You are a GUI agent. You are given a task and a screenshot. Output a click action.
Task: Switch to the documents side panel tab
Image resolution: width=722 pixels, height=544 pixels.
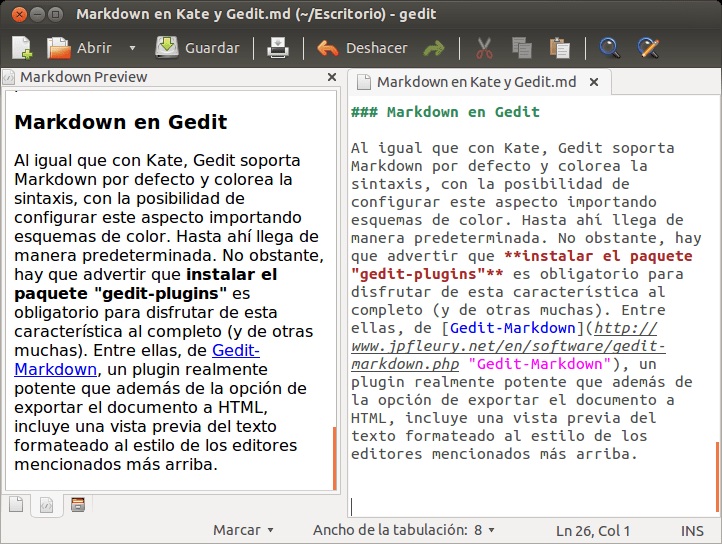(x=16, y=505)
